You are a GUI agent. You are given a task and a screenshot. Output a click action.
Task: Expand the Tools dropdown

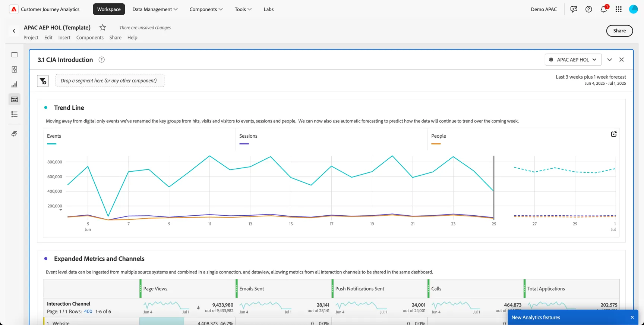click(x=243, y=9)
